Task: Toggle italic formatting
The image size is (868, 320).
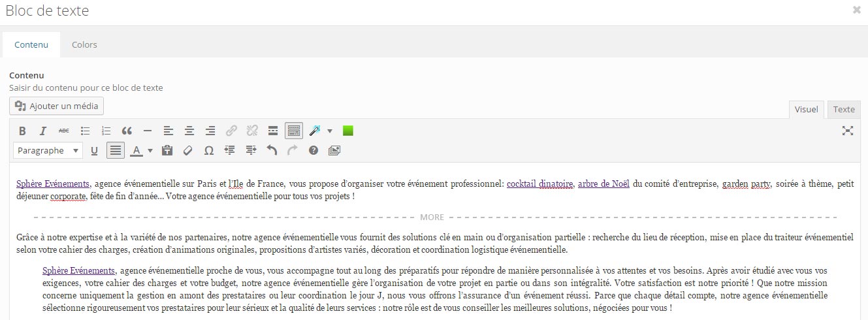Action: pos(43,131)
